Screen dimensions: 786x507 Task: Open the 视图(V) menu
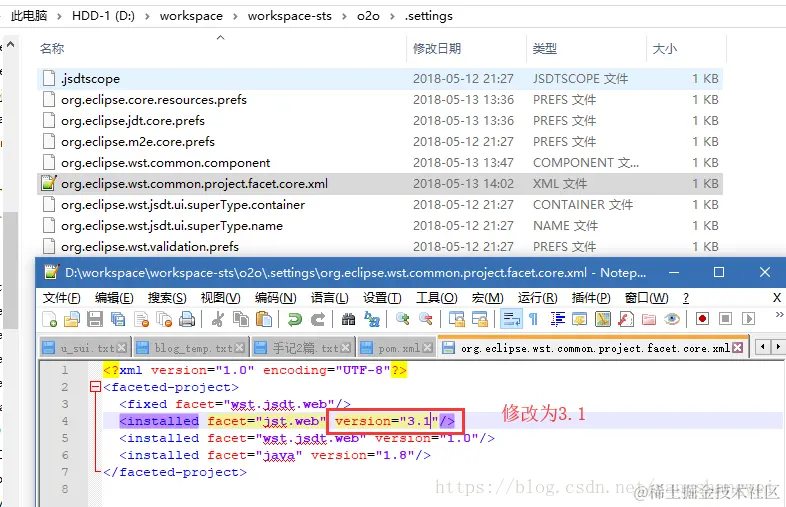(x=221, y=298)
